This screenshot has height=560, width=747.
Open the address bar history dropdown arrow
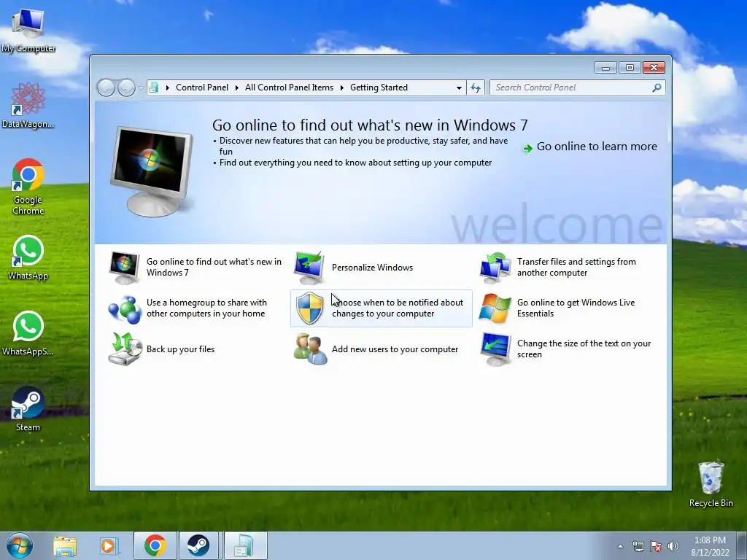tap(459, 87)
